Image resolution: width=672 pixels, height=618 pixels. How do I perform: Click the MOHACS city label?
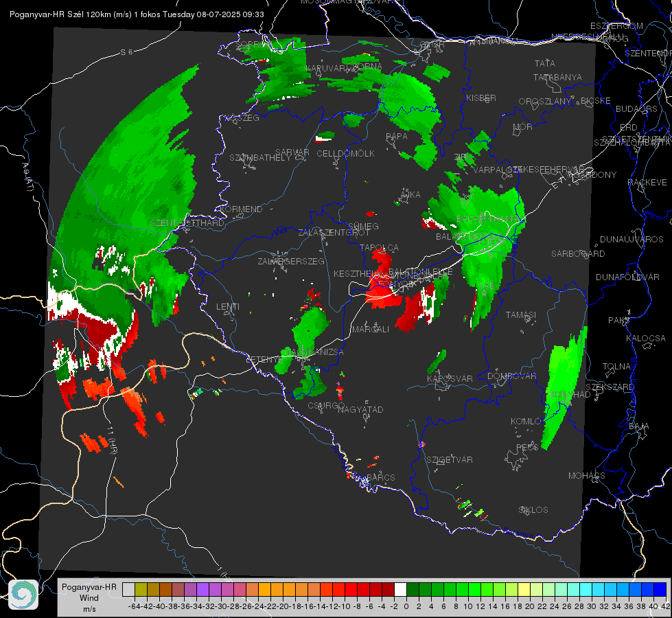click(x=587, y=476)
